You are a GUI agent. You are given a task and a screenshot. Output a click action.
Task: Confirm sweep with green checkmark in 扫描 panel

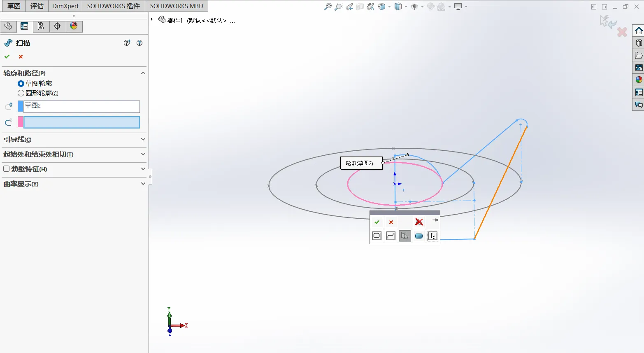pos(7,56)
